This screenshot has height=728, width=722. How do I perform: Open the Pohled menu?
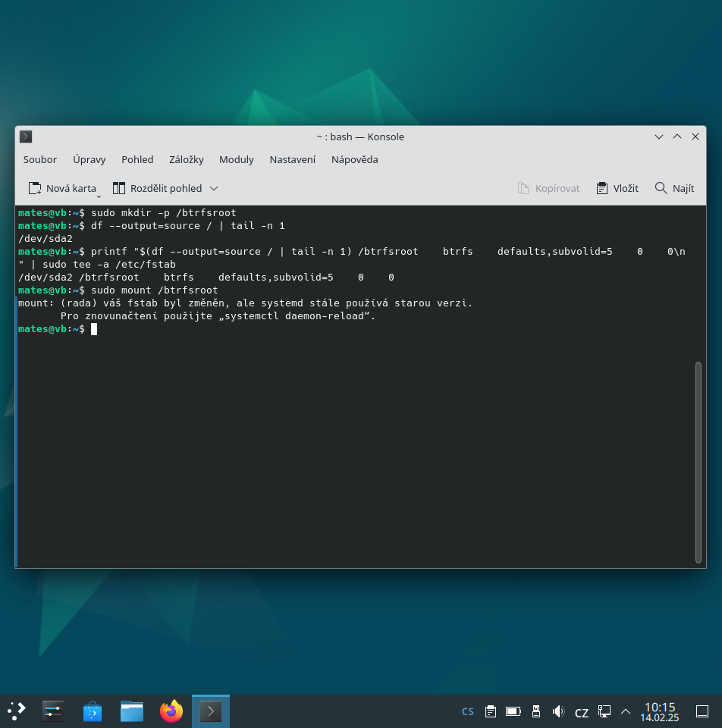[137, 160]
